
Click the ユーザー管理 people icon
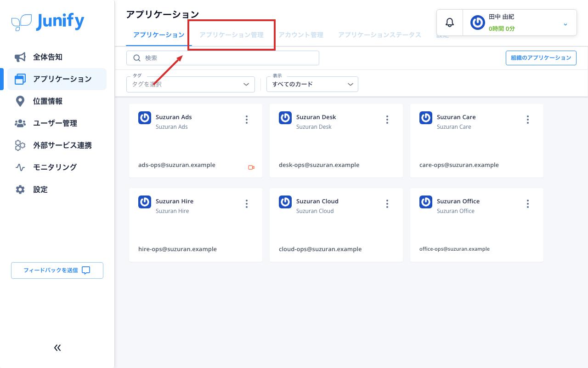pos(20,123)
